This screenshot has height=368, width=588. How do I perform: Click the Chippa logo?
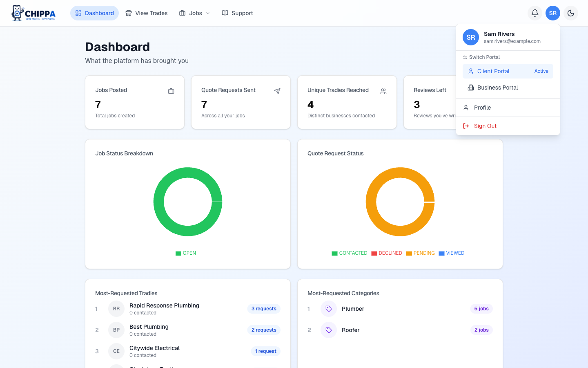33,13
